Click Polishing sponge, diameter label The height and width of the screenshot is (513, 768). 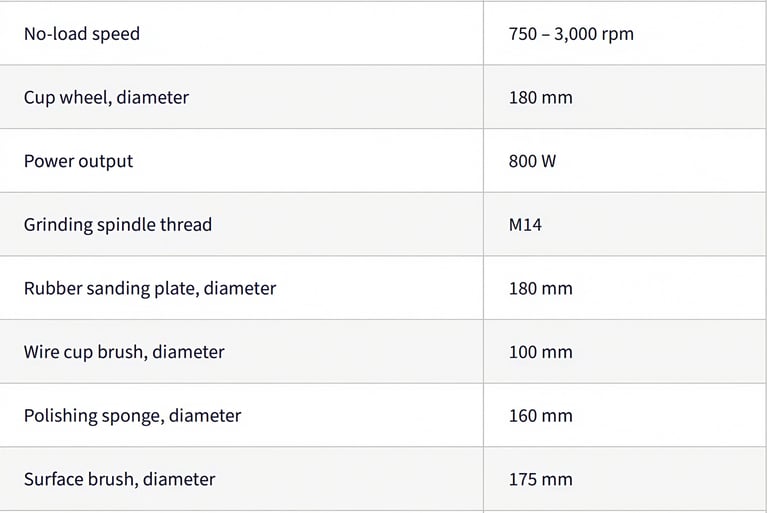133,416
